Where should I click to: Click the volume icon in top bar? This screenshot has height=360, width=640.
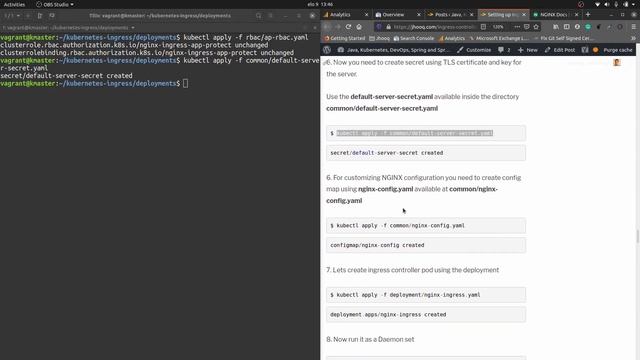(607, 4)
